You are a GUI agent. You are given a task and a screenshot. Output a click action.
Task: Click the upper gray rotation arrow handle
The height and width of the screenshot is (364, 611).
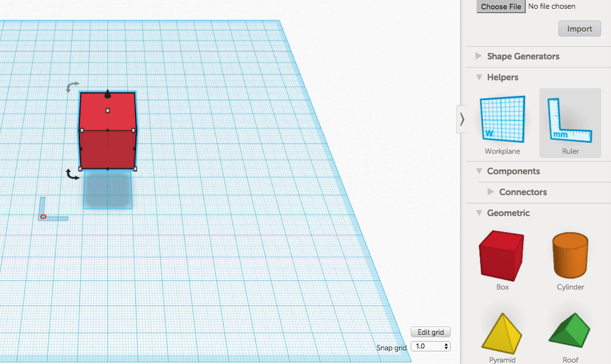(x=72, y=87)
